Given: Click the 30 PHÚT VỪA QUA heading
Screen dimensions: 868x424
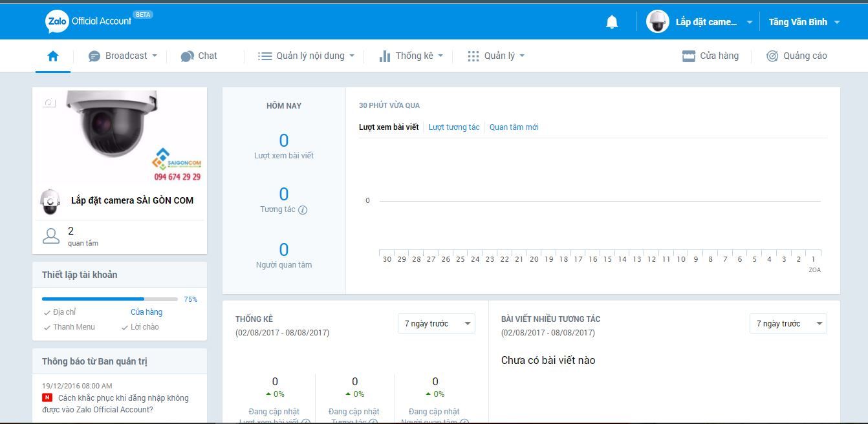Looking at the screenshot, I should click(389, 105).
